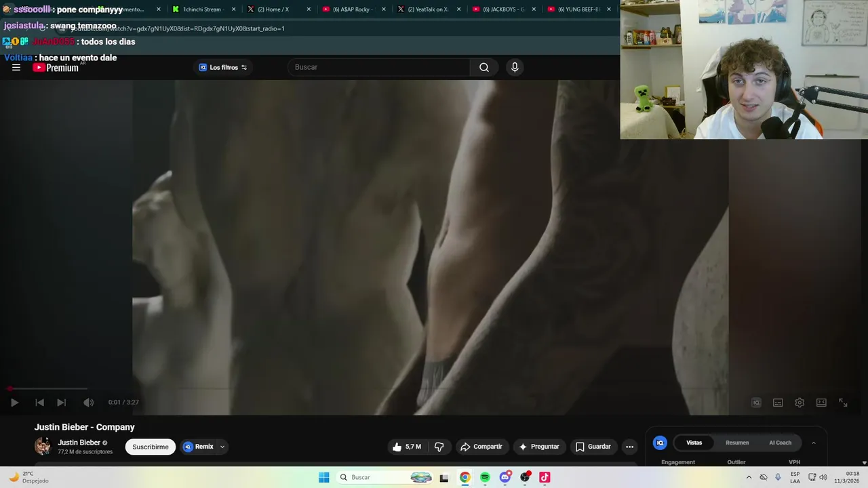Image resolution: width=868 pixels, height=488 pixels.
Task: Open the YouTube hamburger guide menu
Action: pyautogui.click(x=16, y=67)
